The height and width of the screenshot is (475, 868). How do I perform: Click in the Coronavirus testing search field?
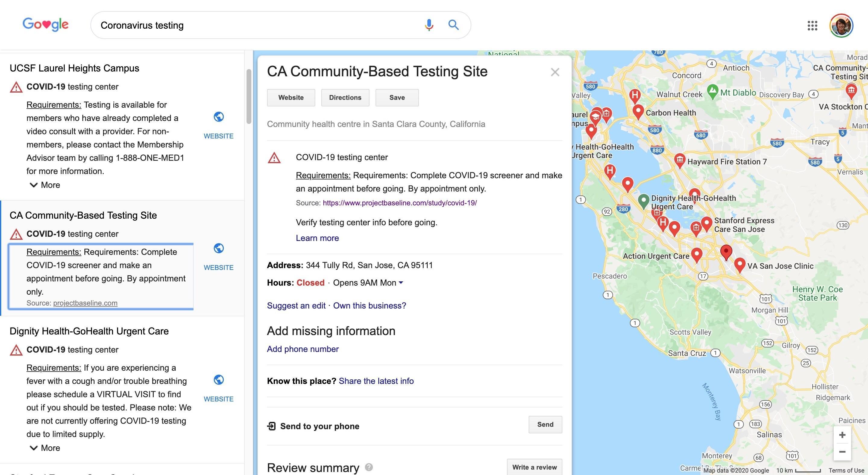point(256,25)
